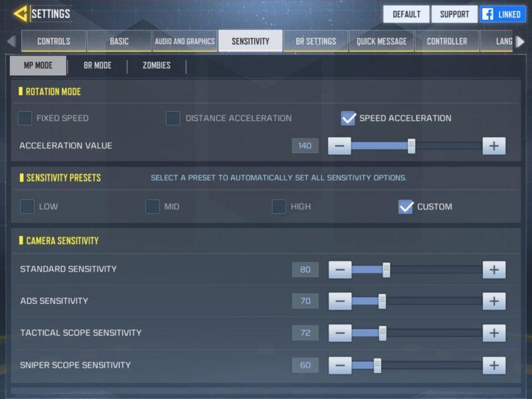Click the 'Select a preset' hint text

tap(279, 178)
